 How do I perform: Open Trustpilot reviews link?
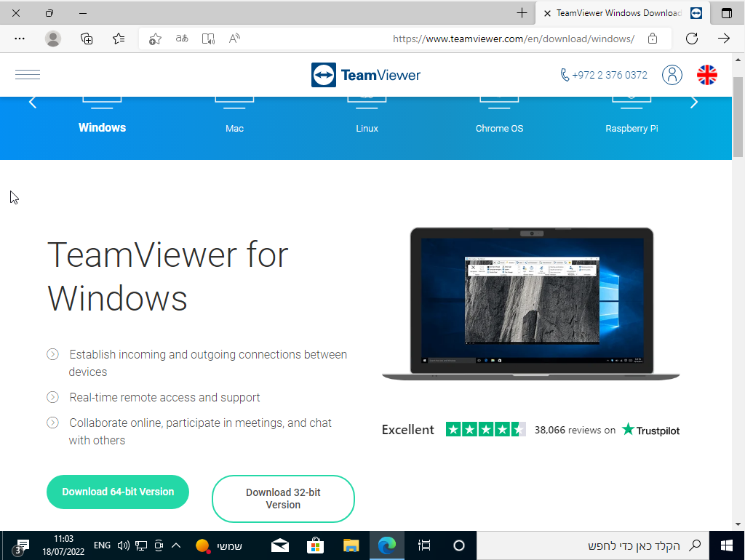click(x=651, y=430)
